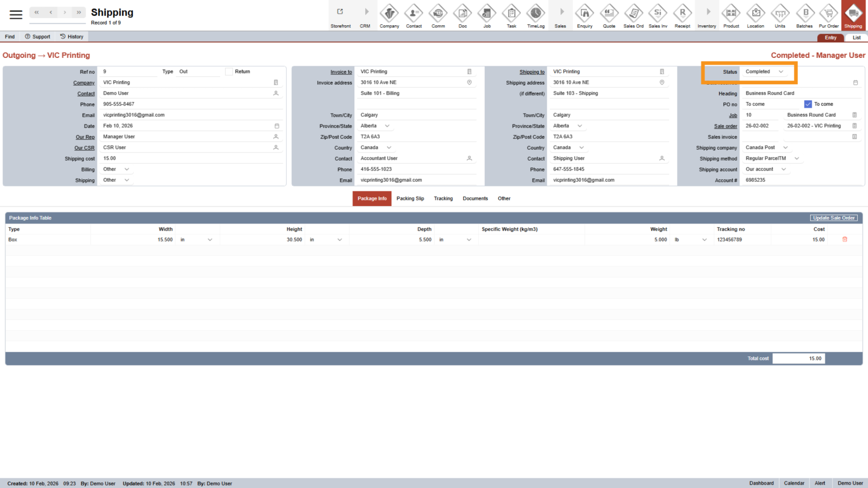868x488 pixels.
Task: Expand the Status dropdown
Action: [781, 72]
